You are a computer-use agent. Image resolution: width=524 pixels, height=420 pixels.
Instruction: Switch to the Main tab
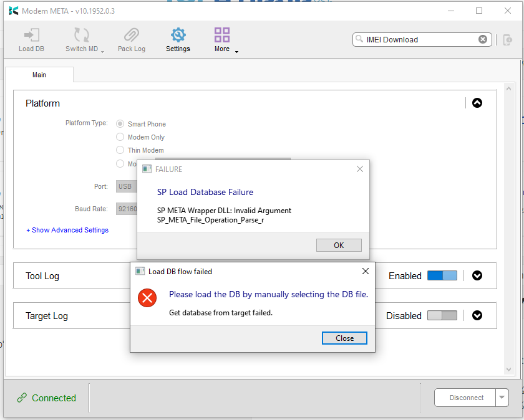tap(39, 75)
